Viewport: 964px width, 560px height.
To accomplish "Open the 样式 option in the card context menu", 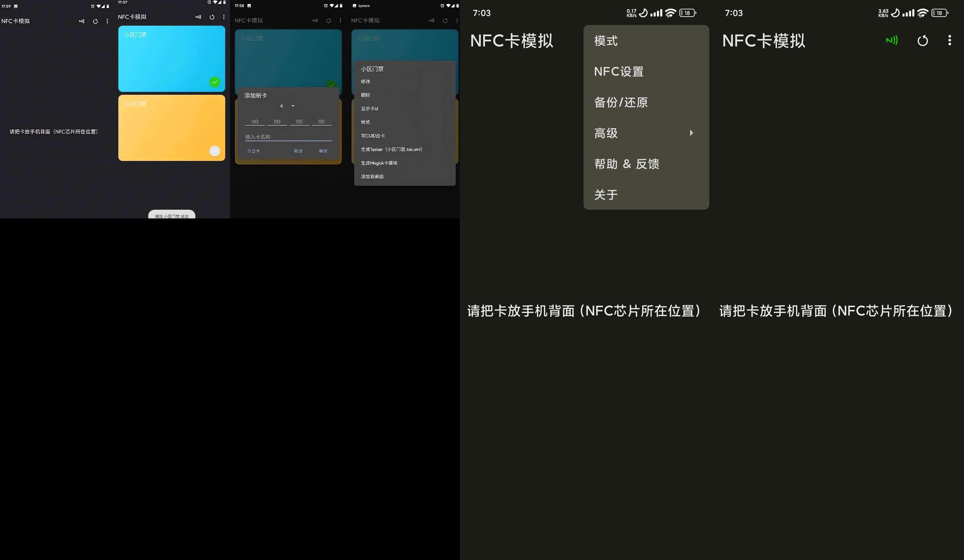I will point(366,122).
